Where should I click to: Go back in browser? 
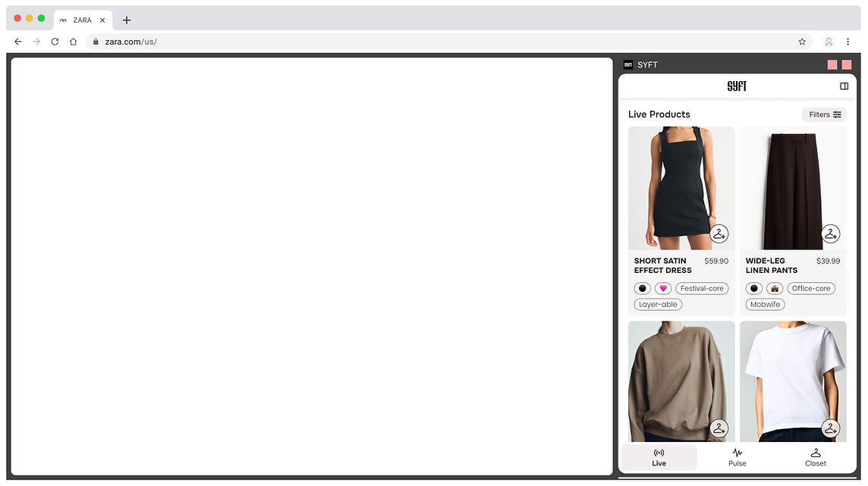(17, 42)
